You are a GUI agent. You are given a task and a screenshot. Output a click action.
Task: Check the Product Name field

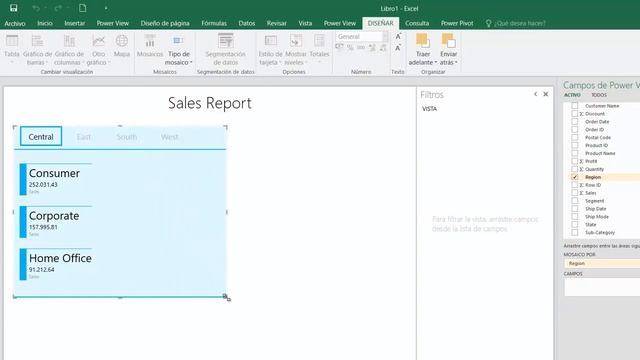coord(575,153)
